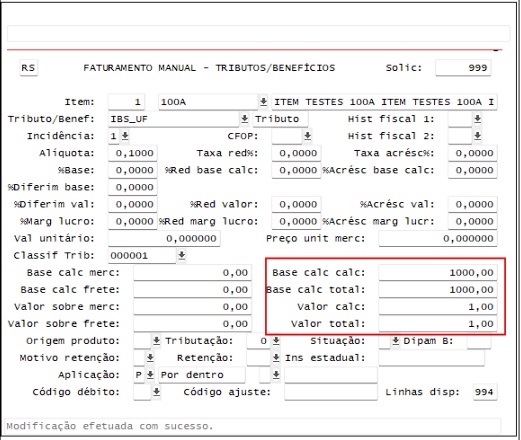The height and width of the screenshot is (440, 521).
Task: Click the Incidência field
Action: coord(114,136)
